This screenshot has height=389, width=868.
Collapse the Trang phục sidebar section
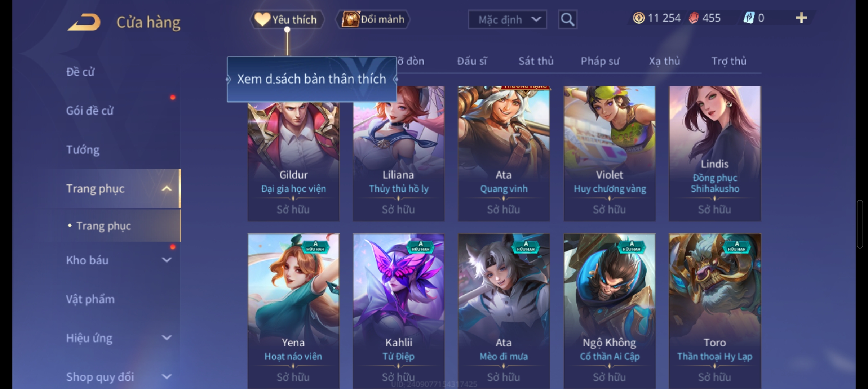(x=167, y=189)
